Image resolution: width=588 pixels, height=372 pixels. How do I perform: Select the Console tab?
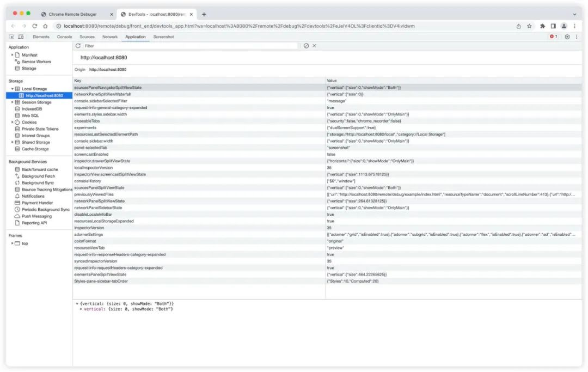pyautogui.click(x=64, y=36)
